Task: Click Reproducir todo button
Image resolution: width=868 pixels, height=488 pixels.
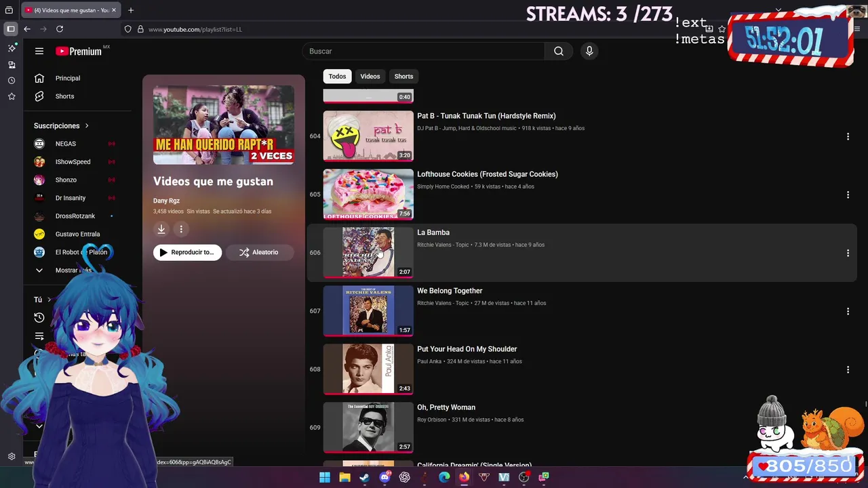Action: point(187,252)
